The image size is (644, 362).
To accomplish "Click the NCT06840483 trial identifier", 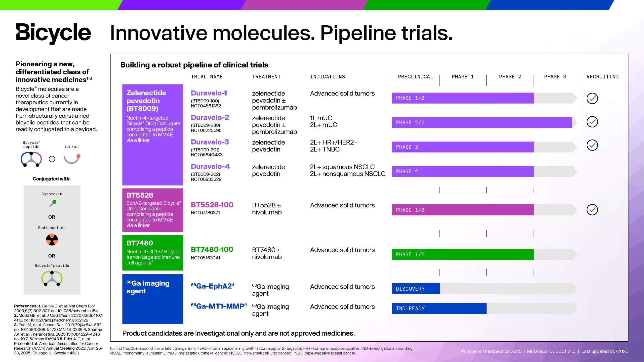I will pos(207,155).
